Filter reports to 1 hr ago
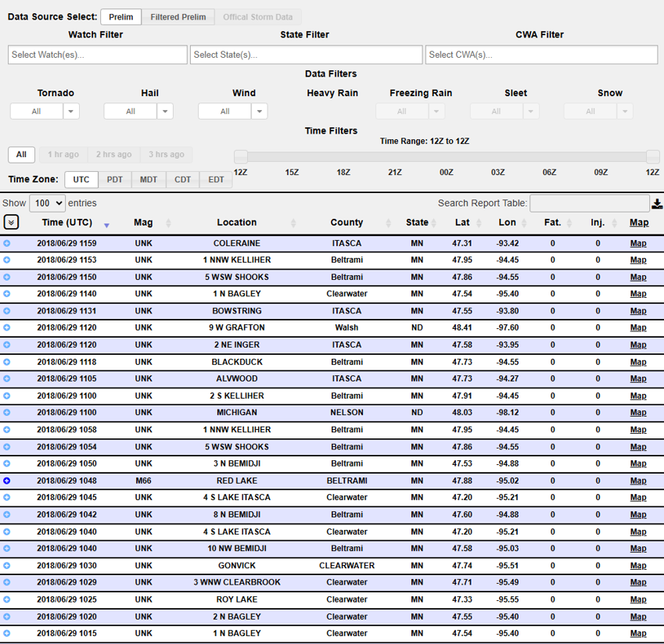This screenshot has height=644, width=664. [63, 155]
